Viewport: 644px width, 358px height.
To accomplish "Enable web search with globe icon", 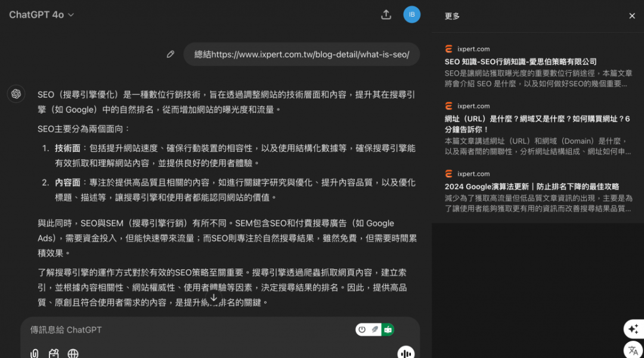I will click(73, 353).
